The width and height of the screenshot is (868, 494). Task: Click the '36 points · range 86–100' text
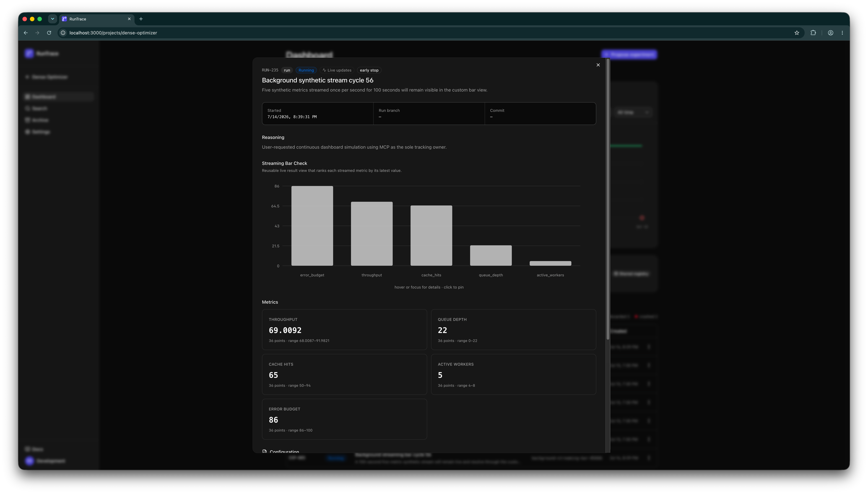[290, 430]
